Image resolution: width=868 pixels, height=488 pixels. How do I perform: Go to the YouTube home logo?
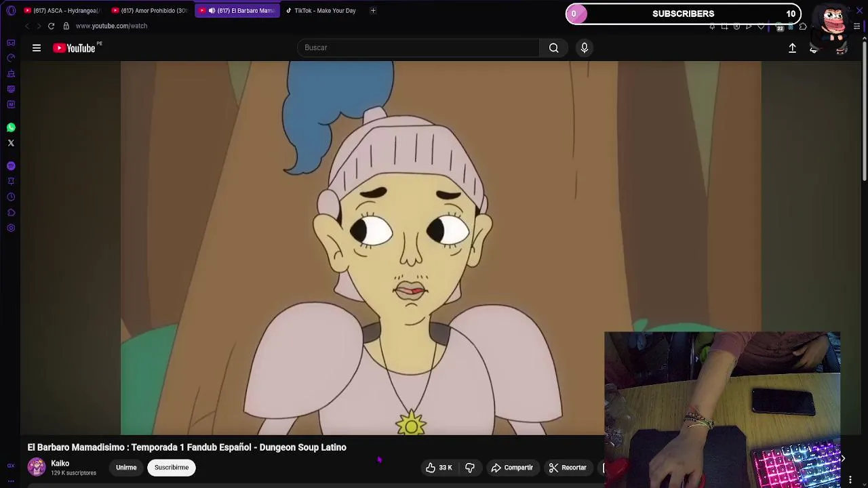(75, 48)
